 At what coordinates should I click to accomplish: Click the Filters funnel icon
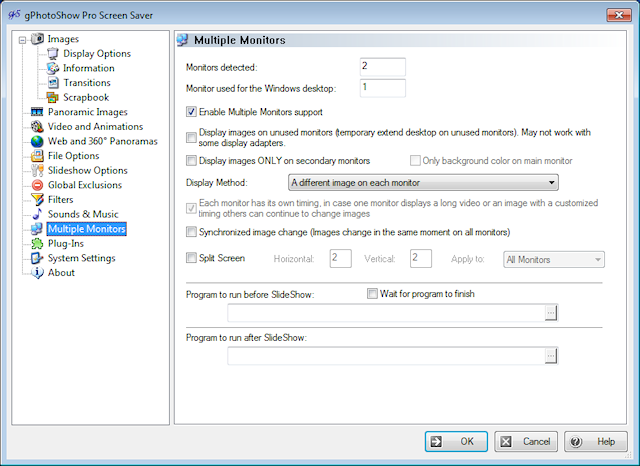point(37,200)
